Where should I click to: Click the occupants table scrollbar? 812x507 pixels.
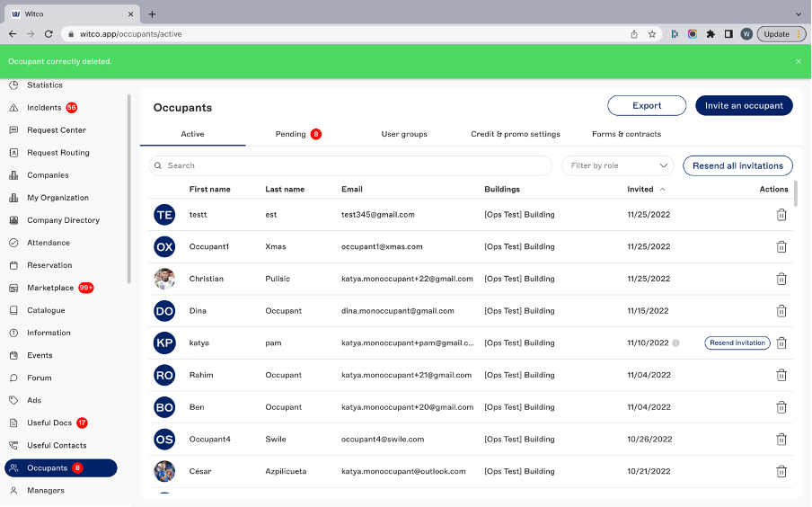(x=796, y=193)
